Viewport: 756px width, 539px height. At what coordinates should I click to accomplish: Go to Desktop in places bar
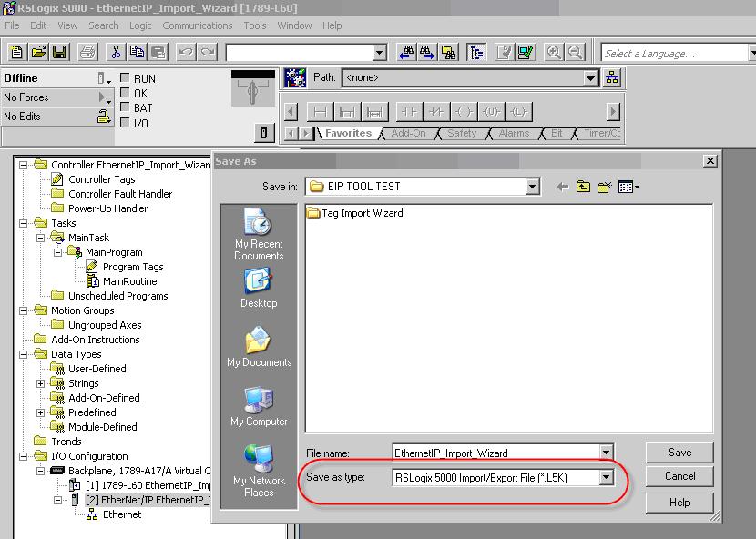coord(259,289)
